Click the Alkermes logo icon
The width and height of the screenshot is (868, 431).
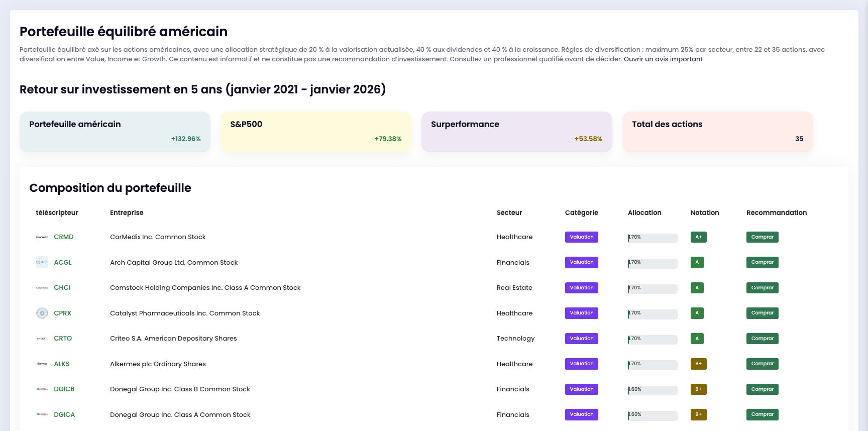pyautogui.click(x=42, y=364)
